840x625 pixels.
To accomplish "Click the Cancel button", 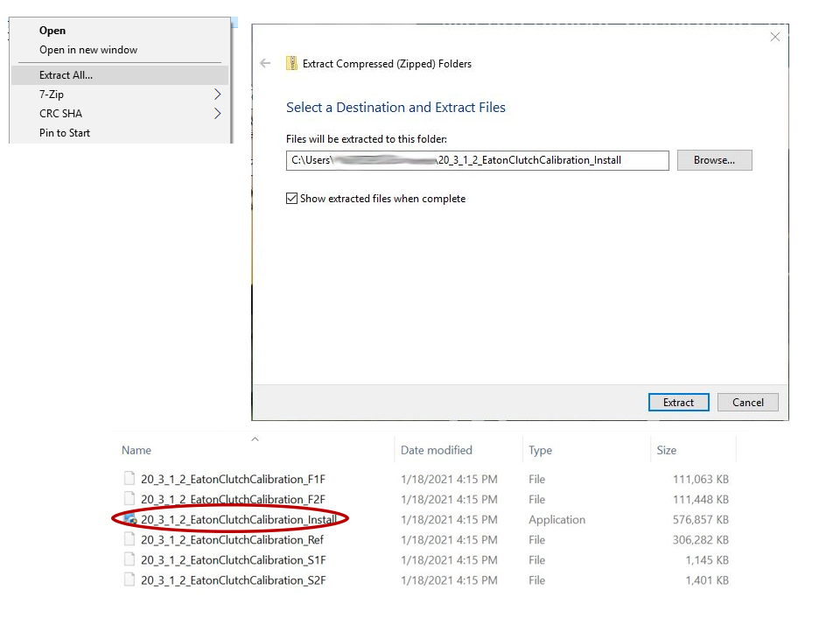I will coord(748,403).
